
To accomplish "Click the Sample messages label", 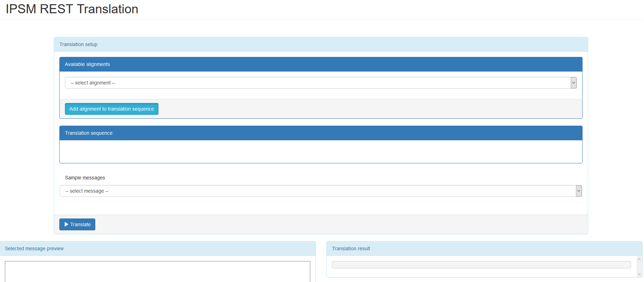I will point(85,178).
